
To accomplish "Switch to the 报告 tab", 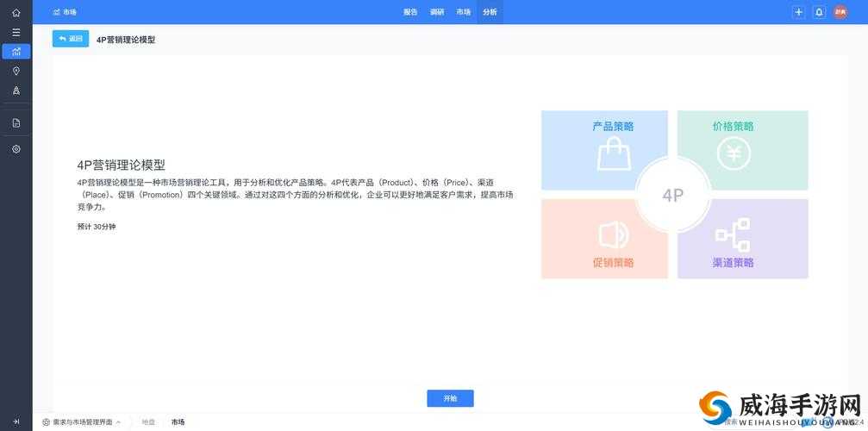I will click(410, 12).
